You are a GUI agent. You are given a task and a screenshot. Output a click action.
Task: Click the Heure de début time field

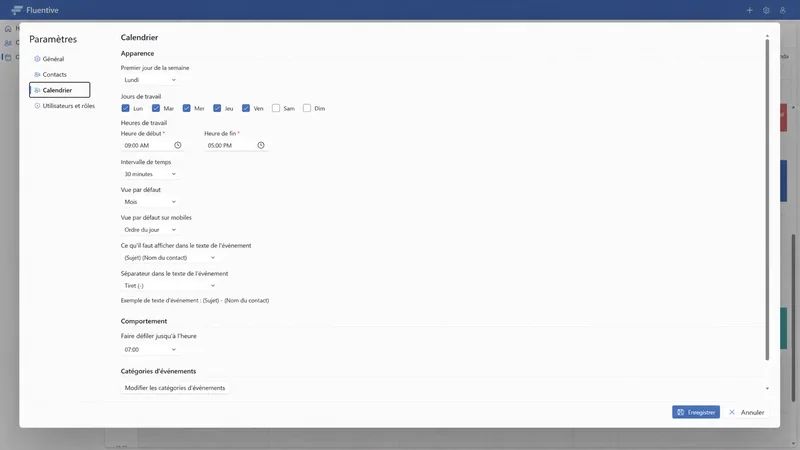(152, 145)
